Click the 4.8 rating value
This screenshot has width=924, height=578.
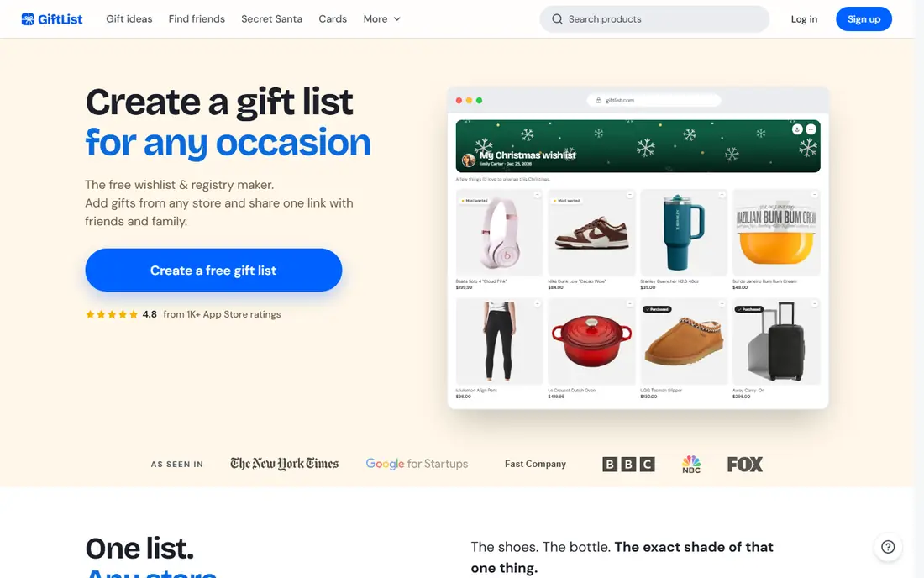click(150, 314)
